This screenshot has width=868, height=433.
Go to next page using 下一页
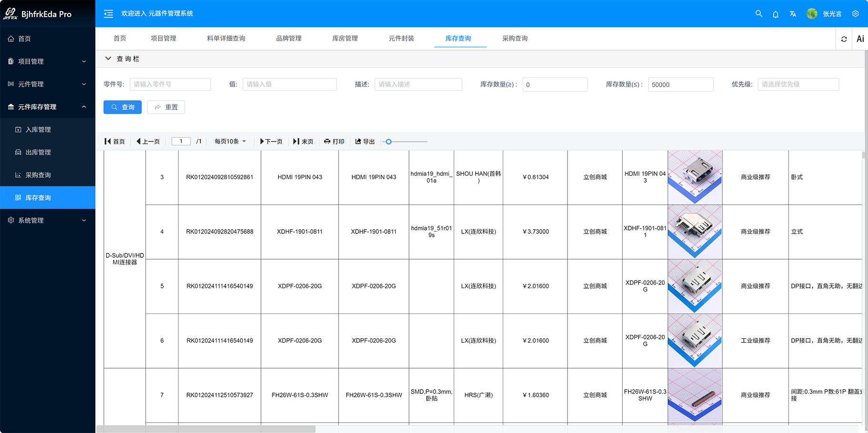coord(271,141)
